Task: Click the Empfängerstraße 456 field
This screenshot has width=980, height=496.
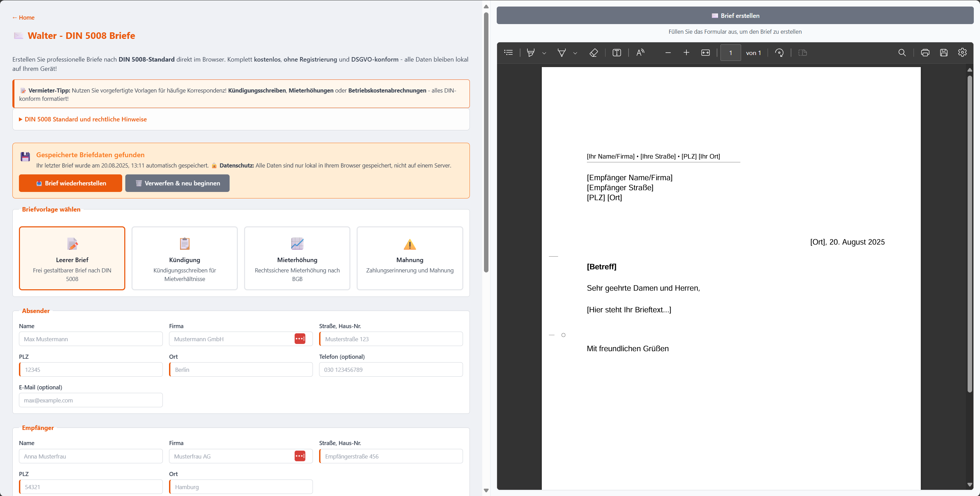Action: [x=391, y=456]
